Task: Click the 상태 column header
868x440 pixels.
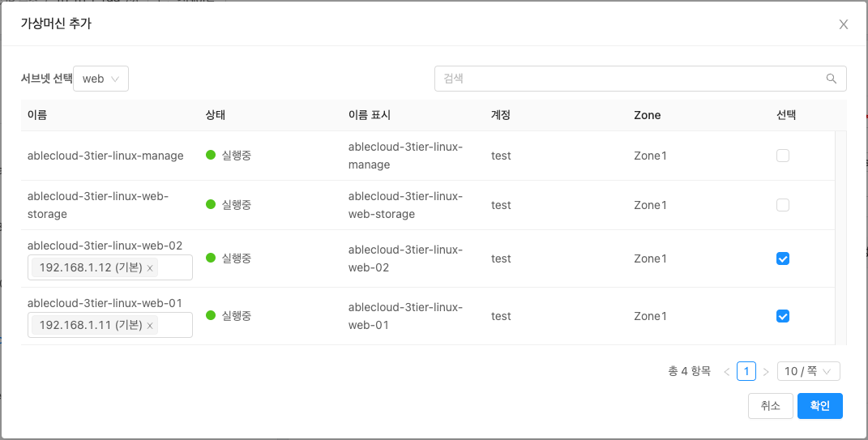Action: click(216, 115)
